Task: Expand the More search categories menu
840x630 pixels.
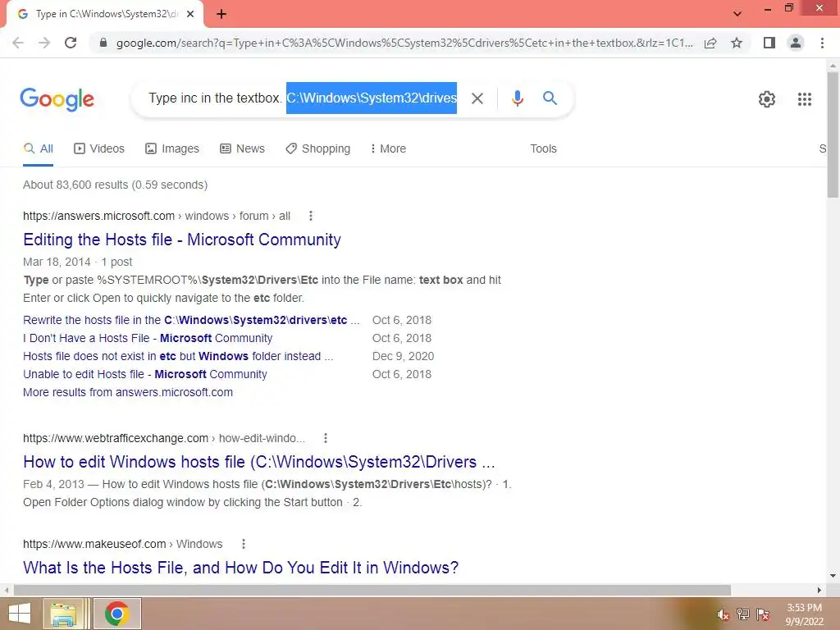Action: (388, 149)
